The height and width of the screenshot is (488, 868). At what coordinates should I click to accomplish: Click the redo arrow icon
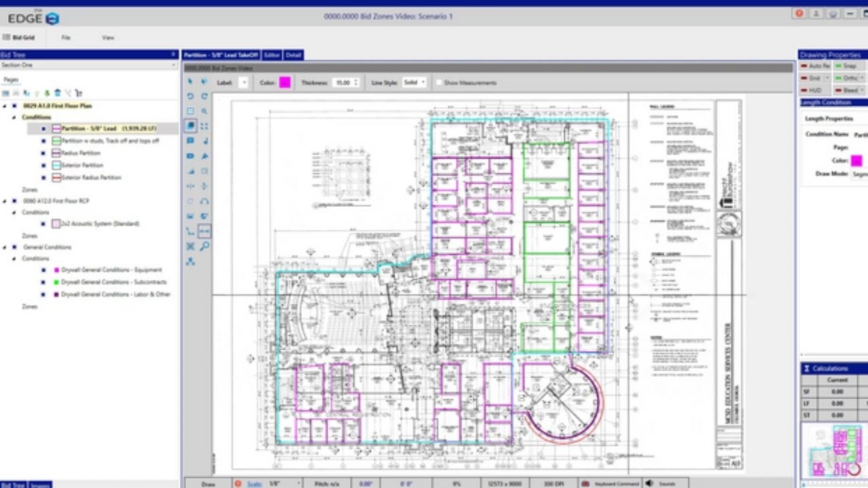coord(204,96)
